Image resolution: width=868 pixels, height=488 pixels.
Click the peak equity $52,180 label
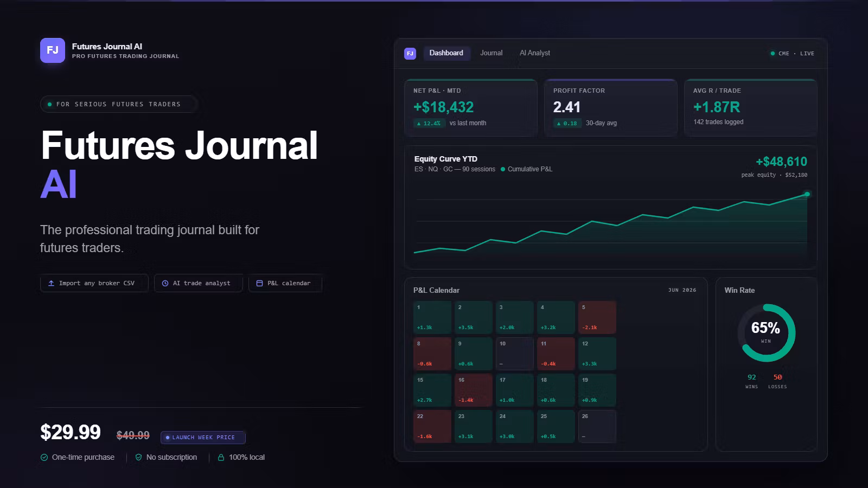[774, 175]
